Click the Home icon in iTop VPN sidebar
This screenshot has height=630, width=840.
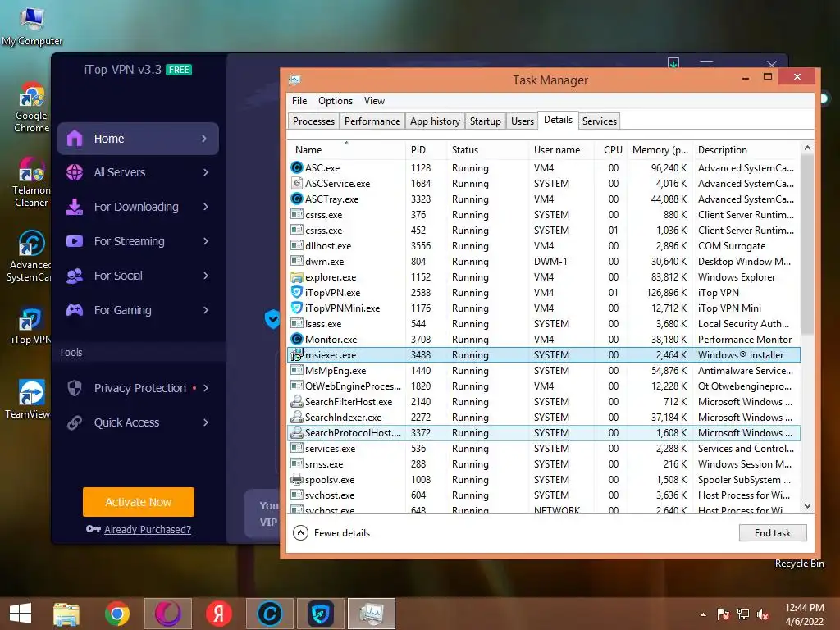(x=75, y=138)
